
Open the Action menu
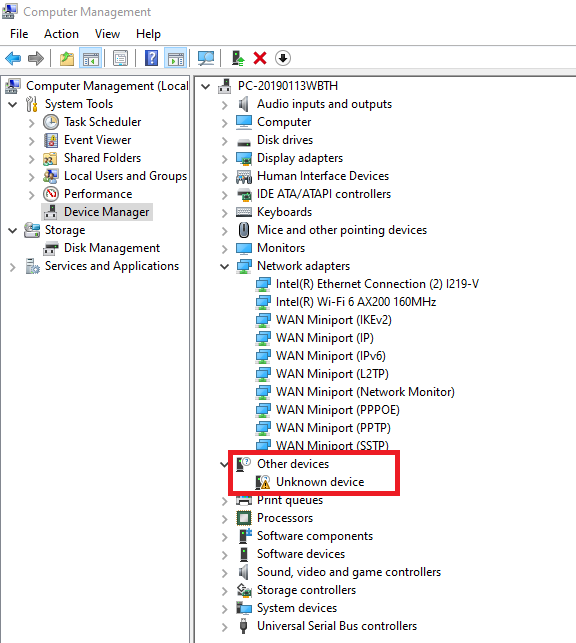tap(61, 34)
